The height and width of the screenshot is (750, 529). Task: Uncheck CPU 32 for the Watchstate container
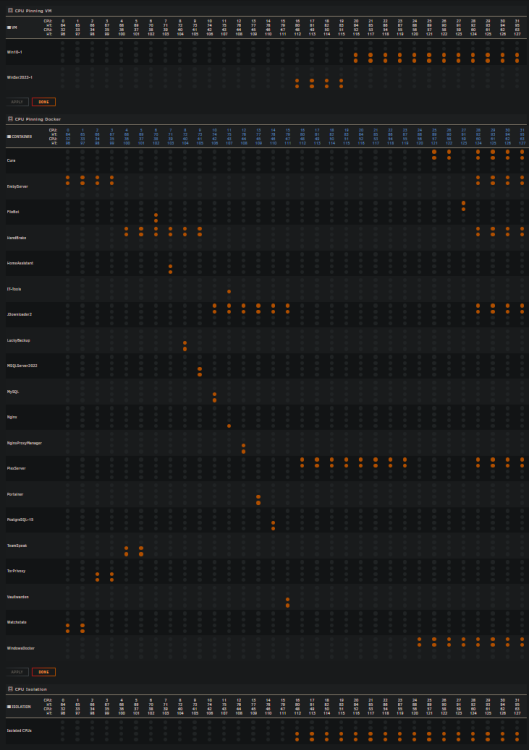pyautogui.click(x=68, y=626)
